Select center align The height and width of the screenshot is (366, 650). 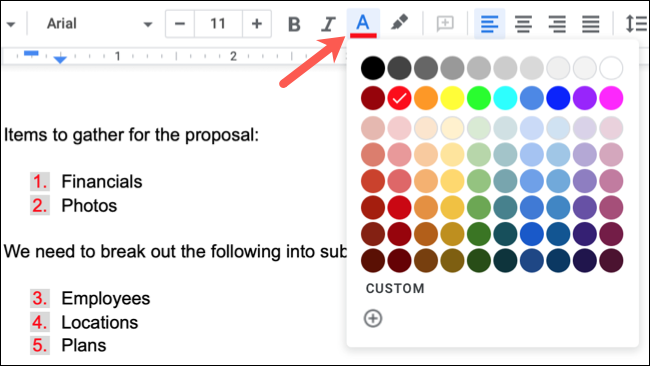tap(523, 24)
